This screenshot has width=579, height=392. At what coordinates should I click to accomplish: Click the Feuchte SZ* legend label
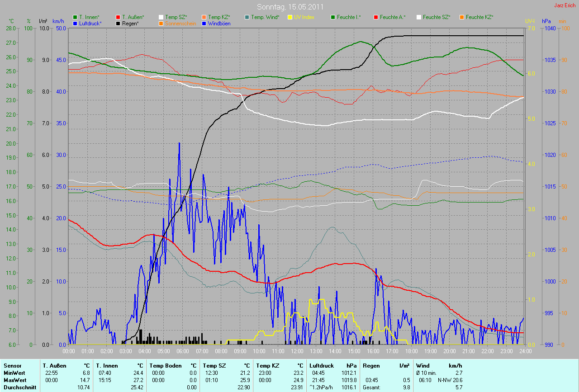coord(437,17)
